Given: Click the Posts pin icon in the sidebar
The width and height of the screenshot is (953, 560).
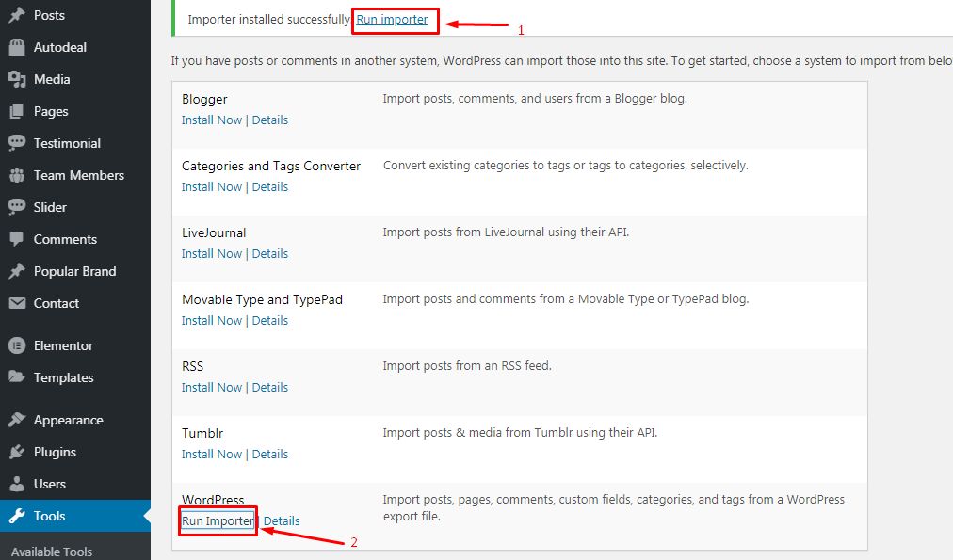Looking at the screenshot, I should [x=17, y=15].
